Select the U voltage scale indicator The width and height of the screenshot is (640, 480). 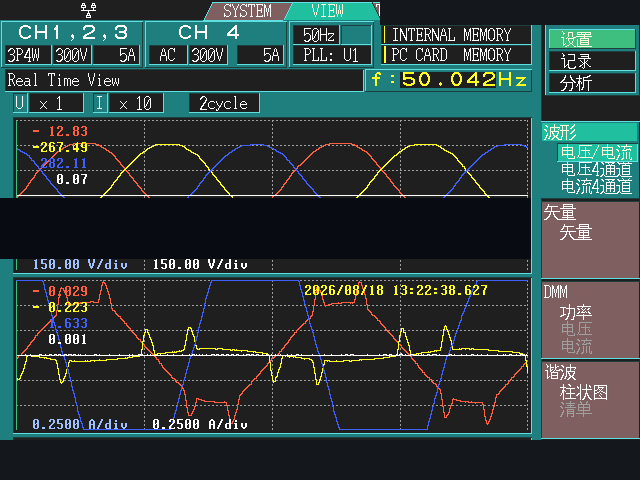[x=20, y=103]
